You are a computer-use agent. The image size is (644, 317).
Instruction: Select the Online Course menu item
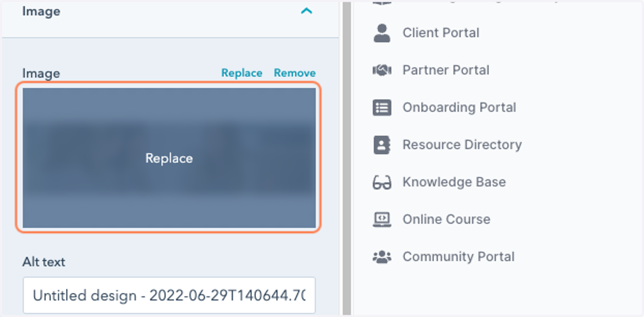(x=446, y=219)
